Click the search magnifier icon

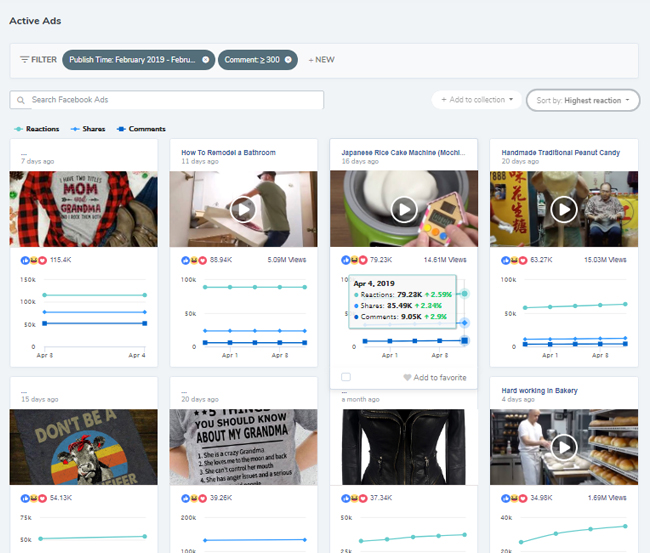click(20, 100)
